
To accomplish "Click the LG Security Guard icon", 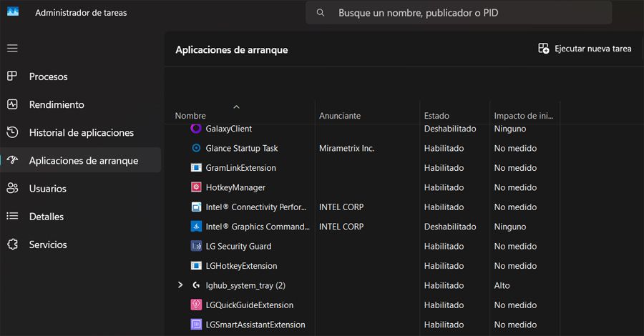I will pyautogui.click(x=196, y=246).
